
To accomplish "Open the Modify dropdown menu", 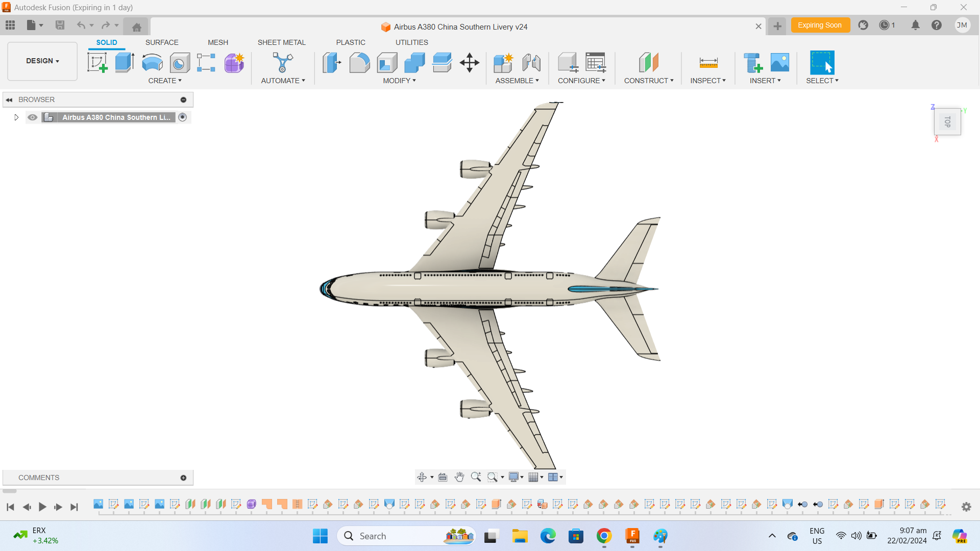I will click(400, 80).
